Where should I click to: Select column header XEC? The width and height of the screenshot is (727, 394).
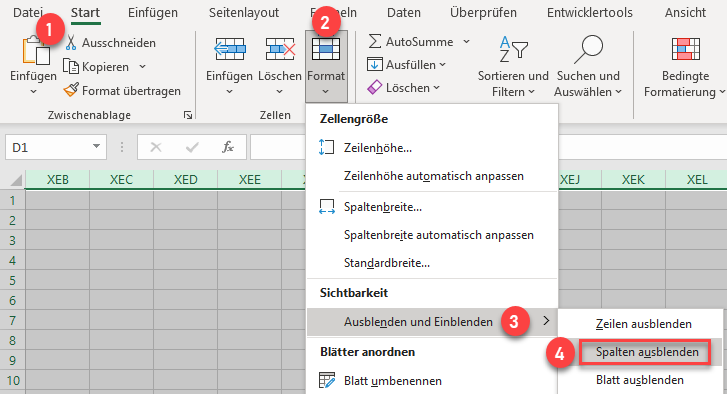point(121,179)
